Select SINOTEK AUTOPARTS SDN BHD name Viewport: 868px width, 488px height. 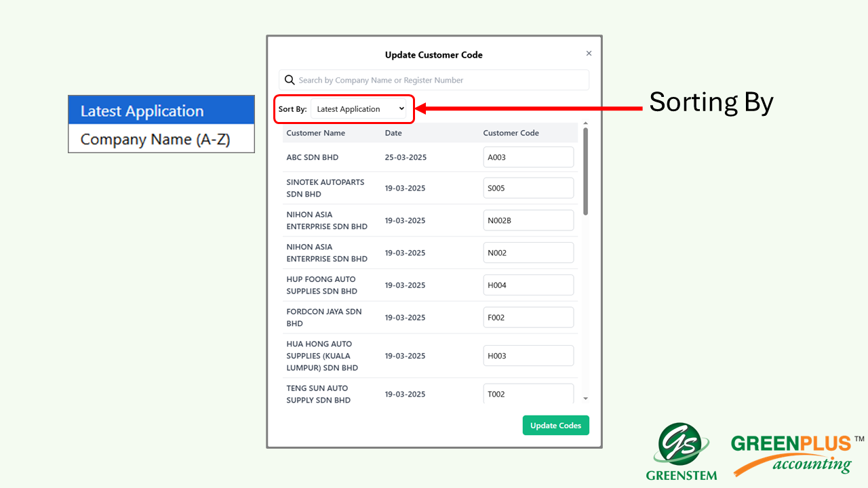[325, 188]
